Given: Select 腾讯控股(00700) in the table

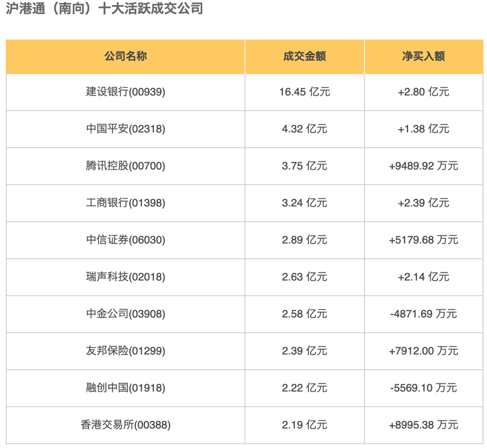Looking at the screenshot, I should (125, 166).
